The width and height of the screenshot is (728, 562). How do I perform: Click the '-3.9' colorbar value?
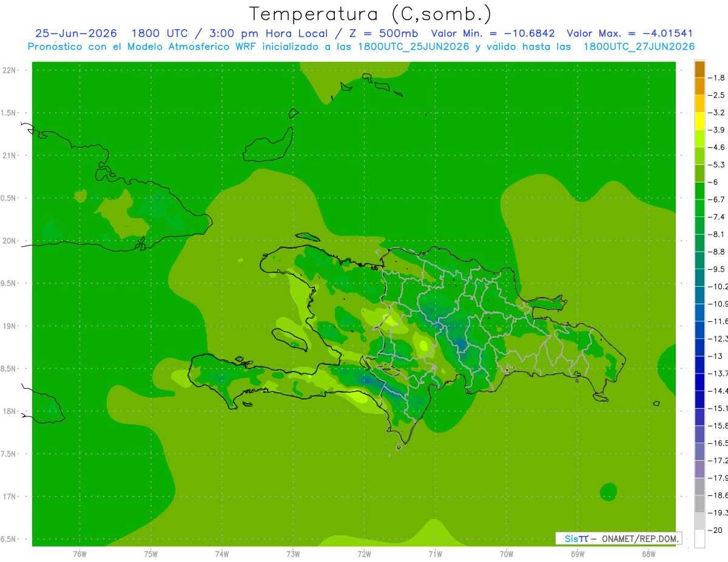(717, 130)
